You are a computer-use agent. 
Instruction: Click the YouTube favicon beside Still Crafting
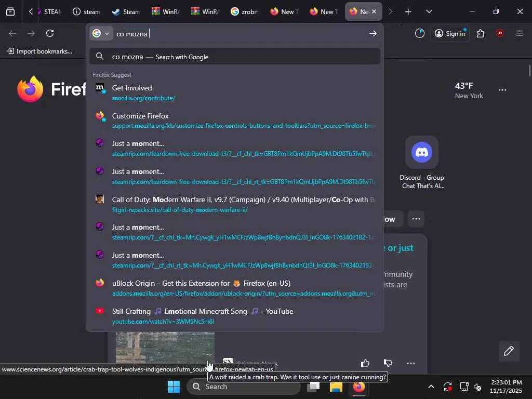click(100, 311)
